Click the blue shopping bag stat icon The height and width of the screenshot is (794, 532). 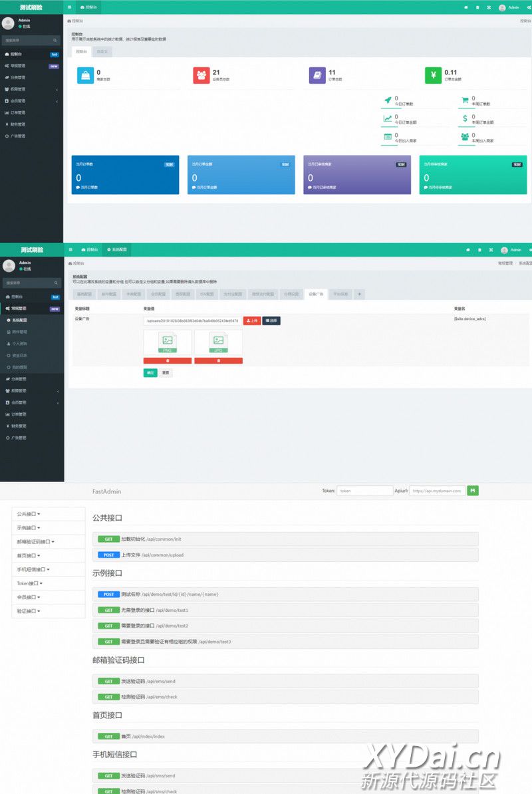click(x=86, y=75)
